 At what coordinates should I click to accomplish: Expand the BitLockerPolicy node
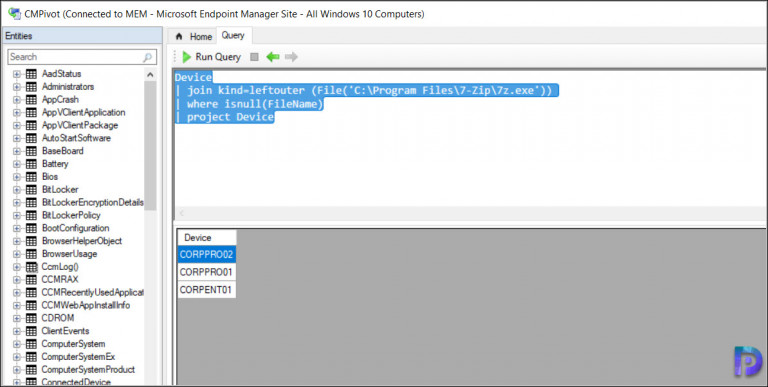click(17, 216)
